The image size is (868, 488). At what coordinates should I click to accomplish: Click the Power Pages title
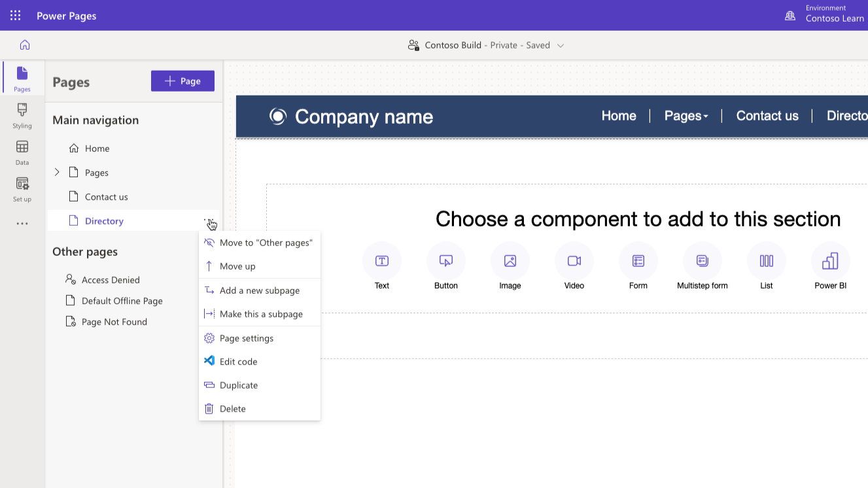click(x=67, y=16)
